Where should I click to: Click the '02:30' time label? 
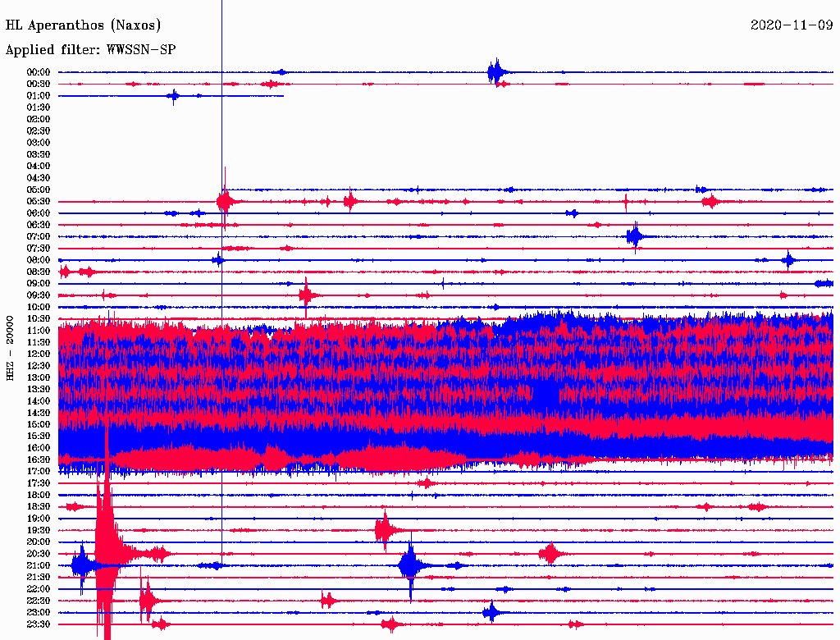coord(39,131)
